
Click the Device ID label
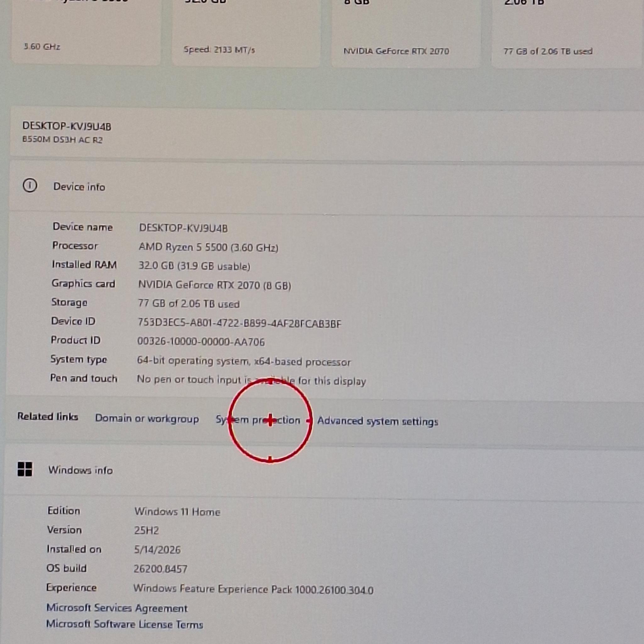(x=73, y=321)
